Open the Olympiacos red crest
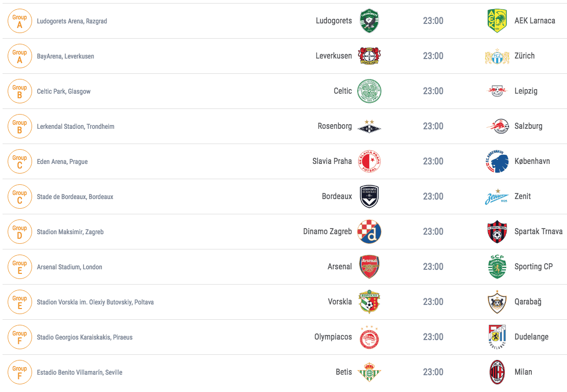The image size is (567, 392). tap(369, 337)
